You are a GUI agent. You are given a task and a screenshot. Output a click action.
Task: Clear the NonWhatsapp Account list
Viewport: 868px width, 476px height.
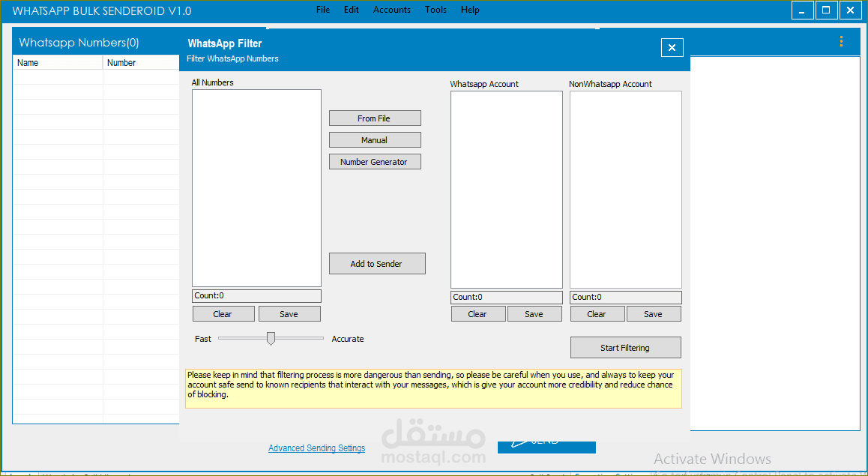[597, 314]
